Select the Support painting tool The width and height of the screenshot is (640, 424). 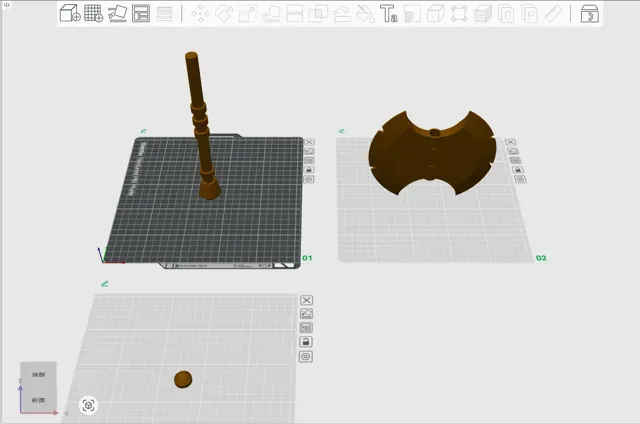coord(342,13)
